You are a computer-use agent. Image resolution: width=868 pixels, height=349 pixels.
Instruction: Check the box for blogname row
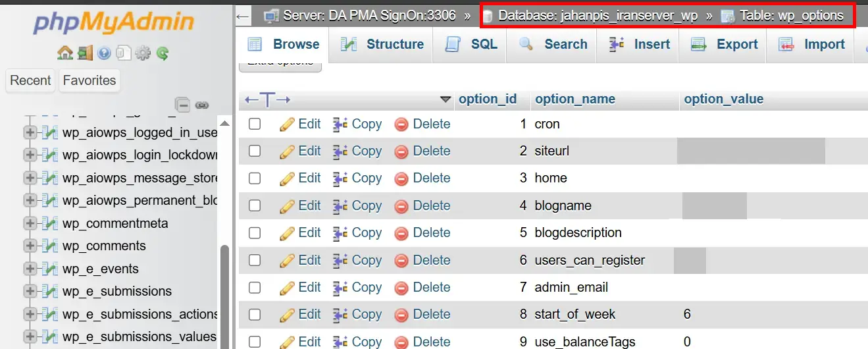click(x=255, y=205)
